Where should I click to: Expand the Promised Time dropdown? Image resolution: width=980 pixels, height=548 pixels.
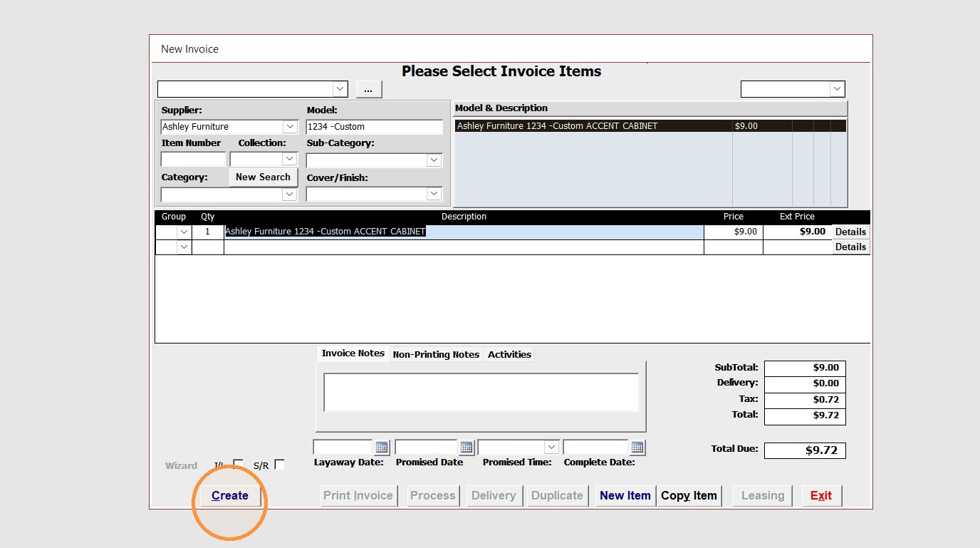pos(551,448)
